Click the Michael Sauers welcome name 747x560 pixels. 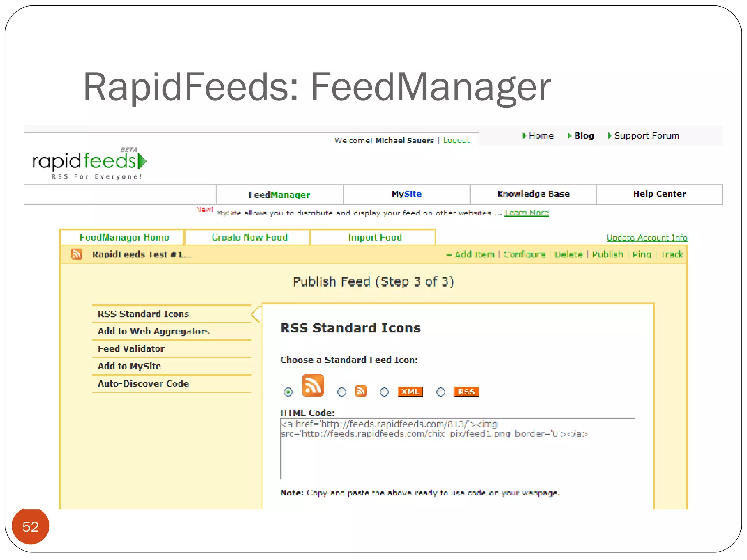pyautogui.click(x=405, y=140)
